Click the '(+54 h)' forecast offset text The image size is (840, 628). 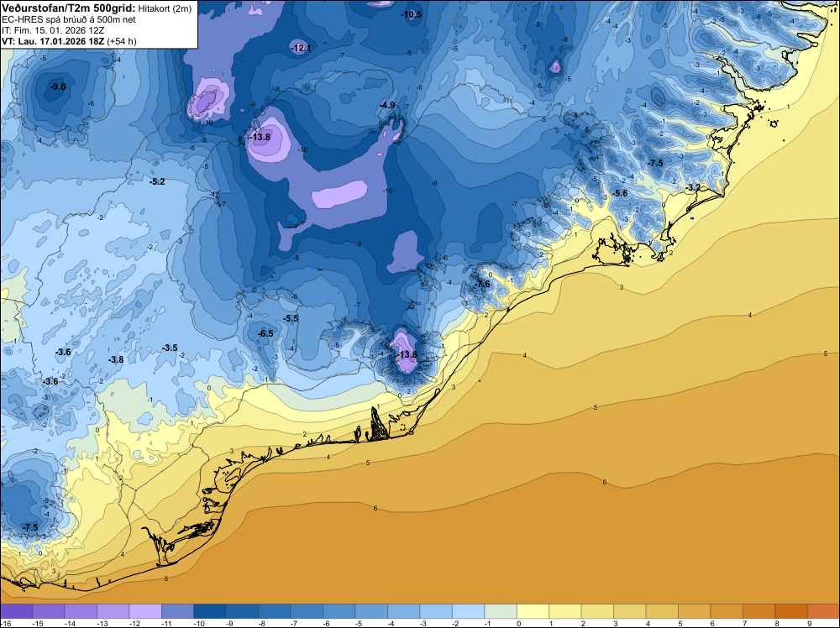(x=122, y=41)
